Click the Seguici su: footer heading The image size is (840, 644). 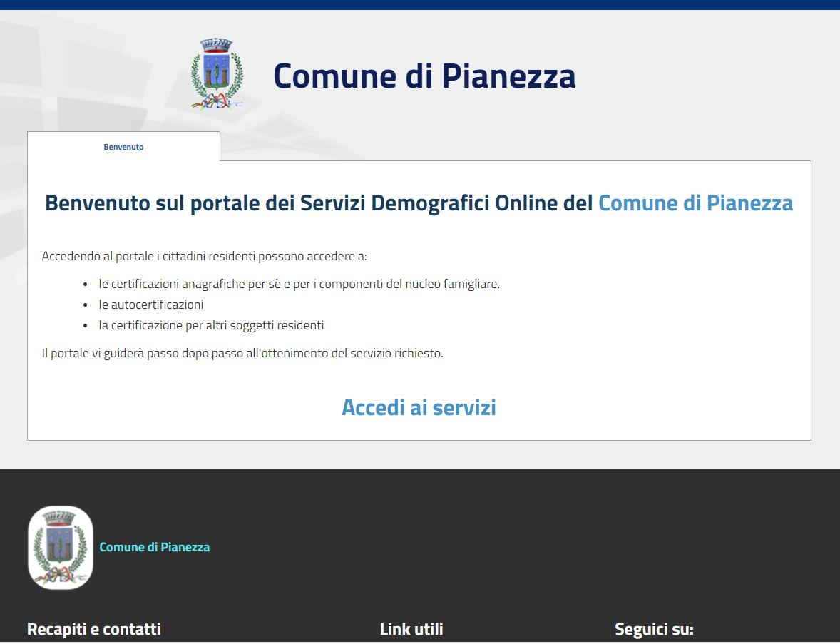coord(654,629)
